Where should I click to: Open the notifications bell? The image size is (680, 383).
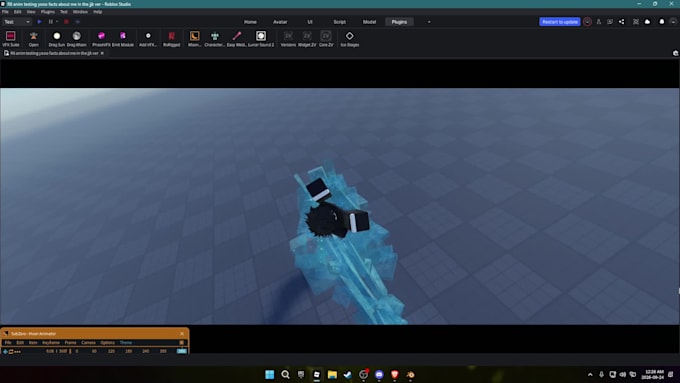coord(662,22)
